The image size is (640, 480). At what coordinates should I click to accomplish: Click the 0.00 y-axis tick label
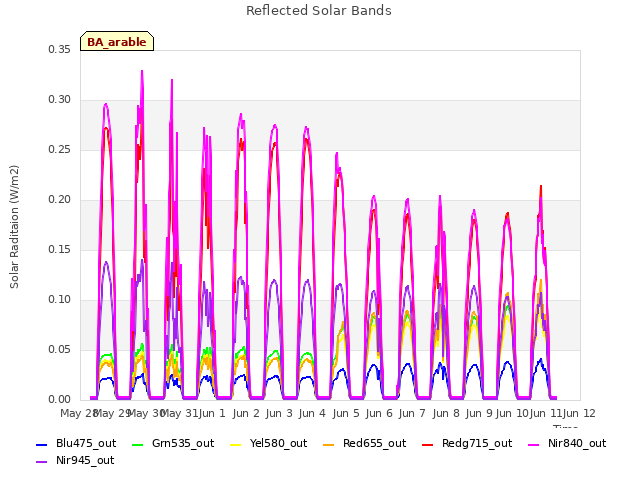pos(59,400)
